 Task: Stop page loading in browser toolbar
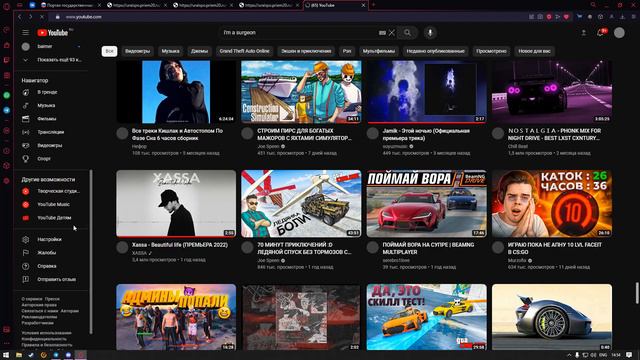[x=42, y=17]
